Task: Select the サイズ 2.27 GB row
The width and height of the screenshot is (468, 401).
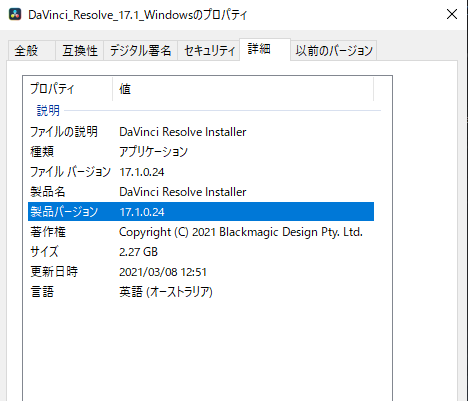Action: pyautogui.click(x=201, y=252)
